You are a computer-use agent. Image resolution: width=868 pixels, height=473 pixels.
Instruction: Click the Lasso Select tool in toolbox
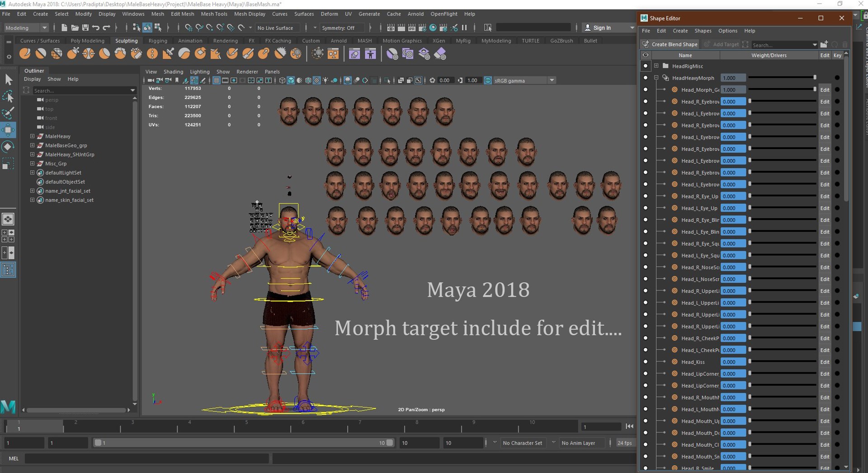pos(8,96)
